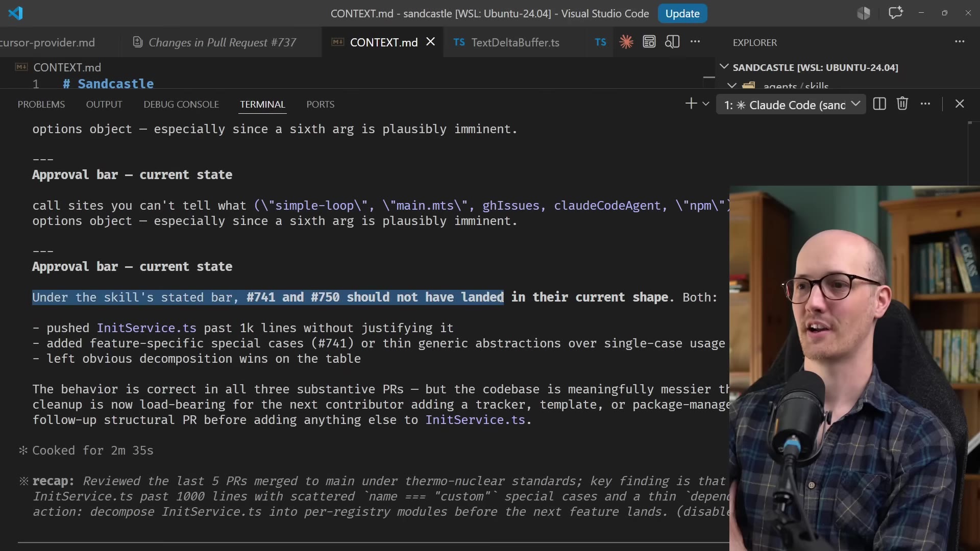Create a new terminal with the plus icon
This screenshot has height=551, width=980.
pyautogui.click(x=691, y=104)
